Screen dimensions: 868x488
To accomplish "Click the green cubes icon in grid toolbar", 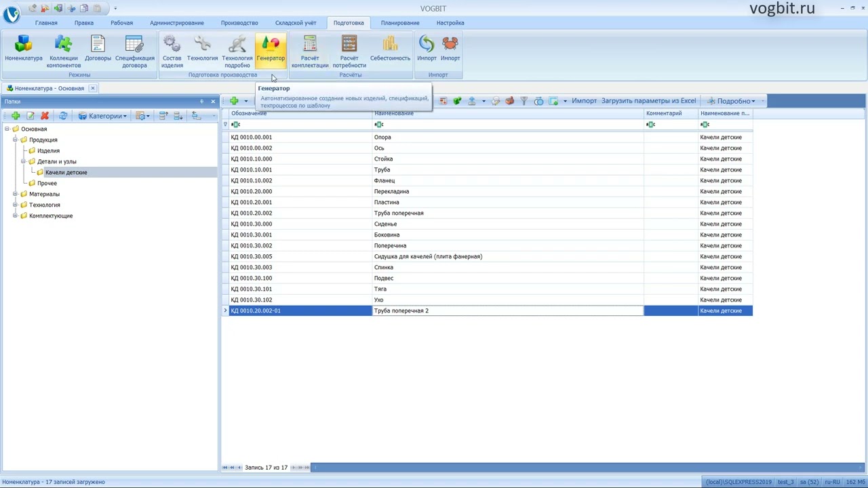I will tap(457, 101).
